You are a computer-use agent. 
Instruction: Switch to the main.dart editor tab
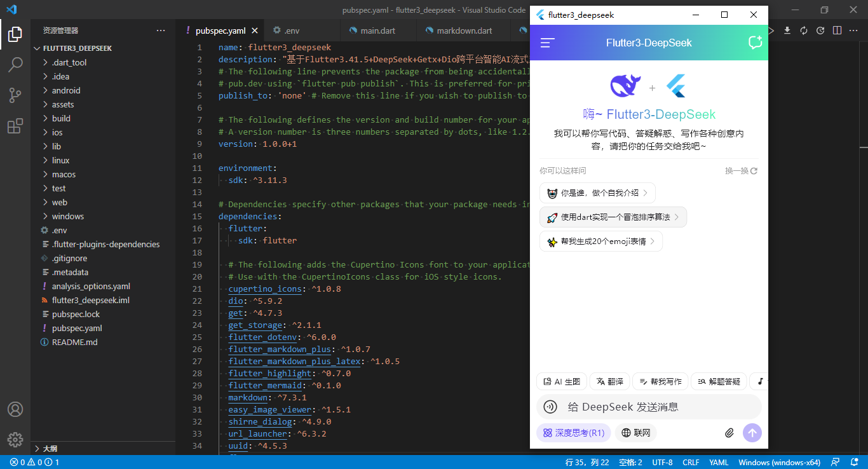pos(378,31)
